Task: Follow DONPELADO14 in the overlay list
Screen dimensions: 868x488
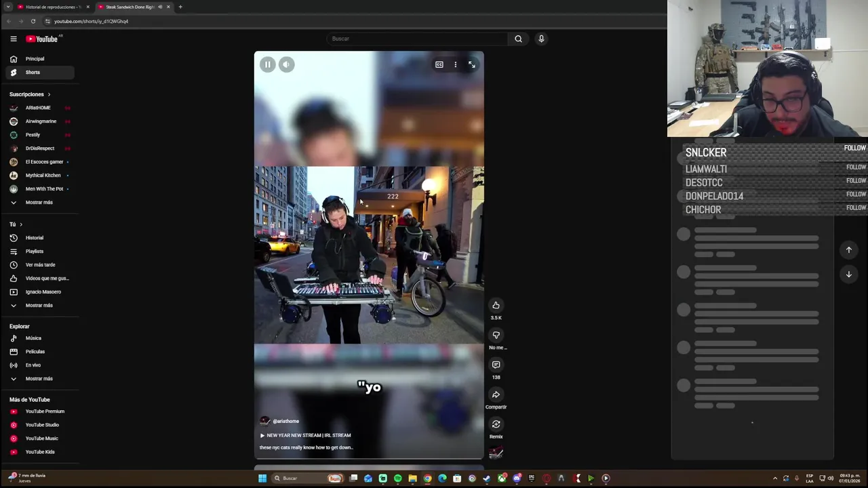Action: [x=856, y=194]
